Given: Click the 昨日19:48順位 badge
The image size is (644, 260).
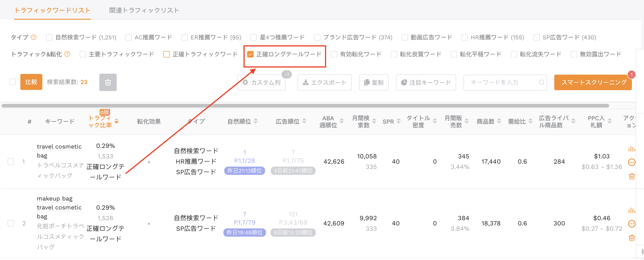Looking at the screenshot, I should 244,233.
